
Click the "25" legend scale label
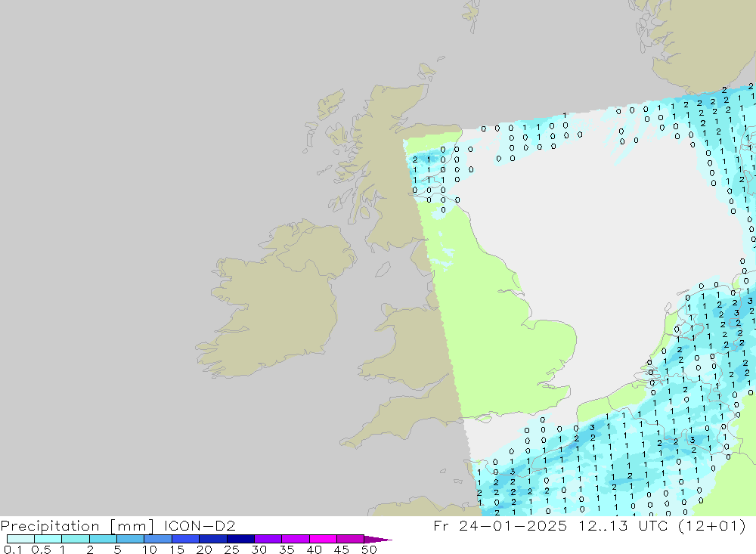[x=231, y=549]
